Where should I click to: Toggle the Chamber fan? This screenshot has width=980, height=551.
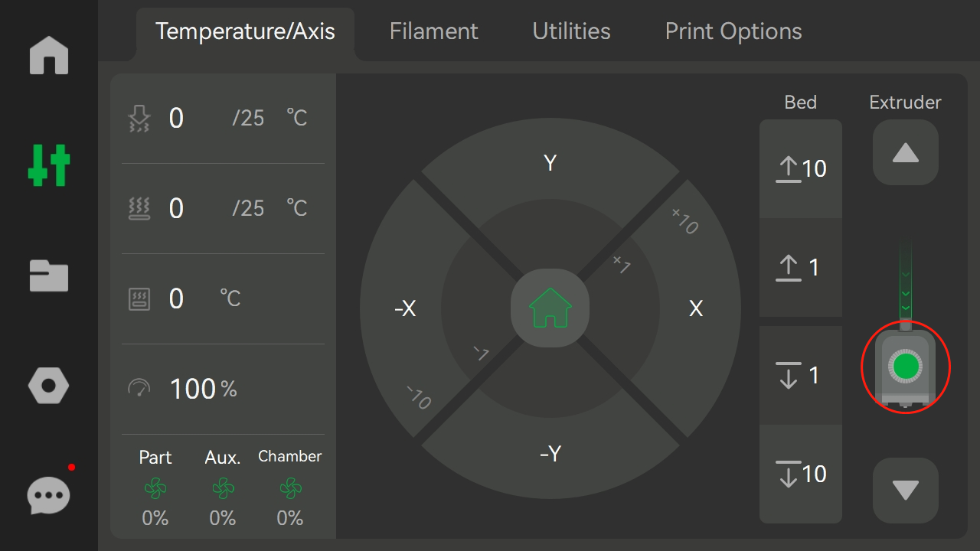(x=290, y=488)
